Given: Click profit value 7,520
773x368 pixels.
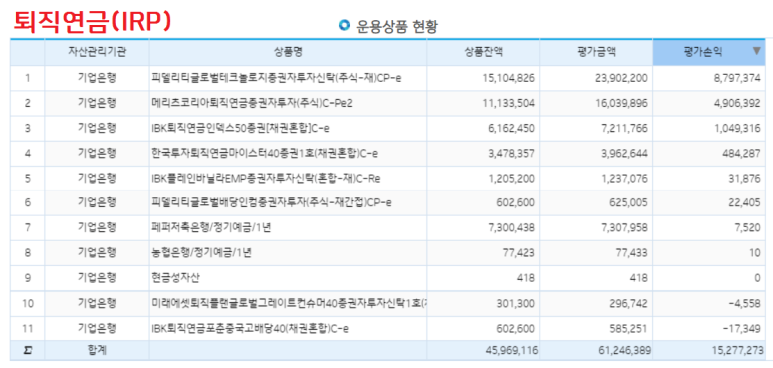Looking at the screenshot, I should pos(748,227).
